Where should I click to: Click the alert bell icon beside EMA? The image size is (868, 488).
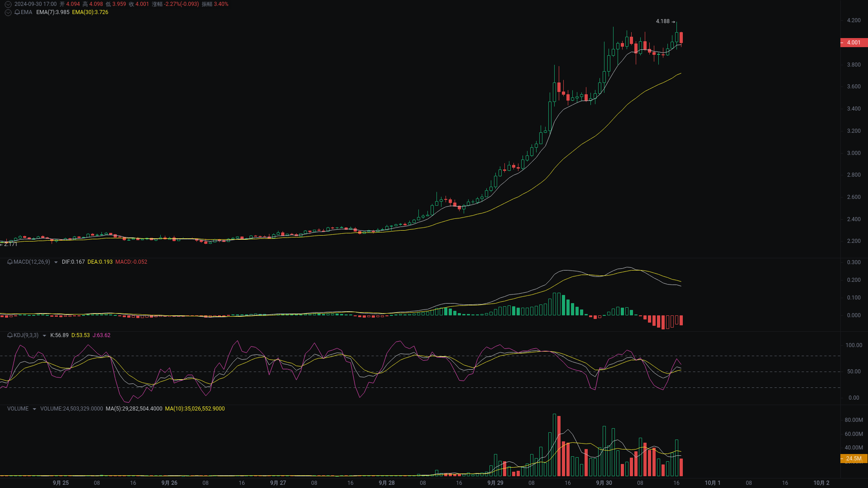[17, 12]
